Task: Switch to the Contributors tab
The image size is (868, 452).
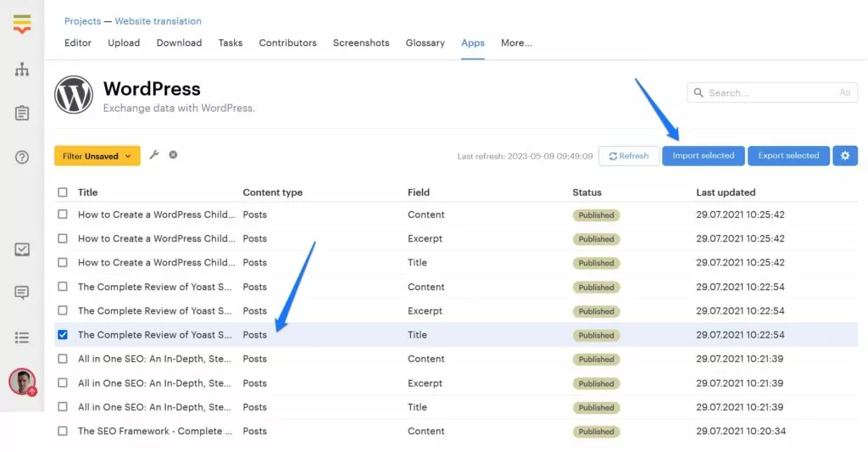Action: point(288,42)
